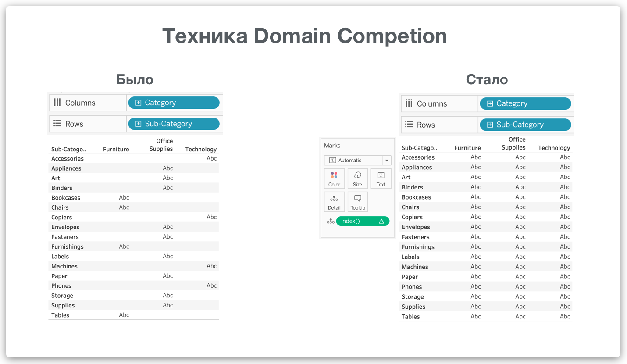The height and width of the screenshot is (364, 627).
Task: Click Abc cell for Paper in left table
Action: click(x=168, y=275)
